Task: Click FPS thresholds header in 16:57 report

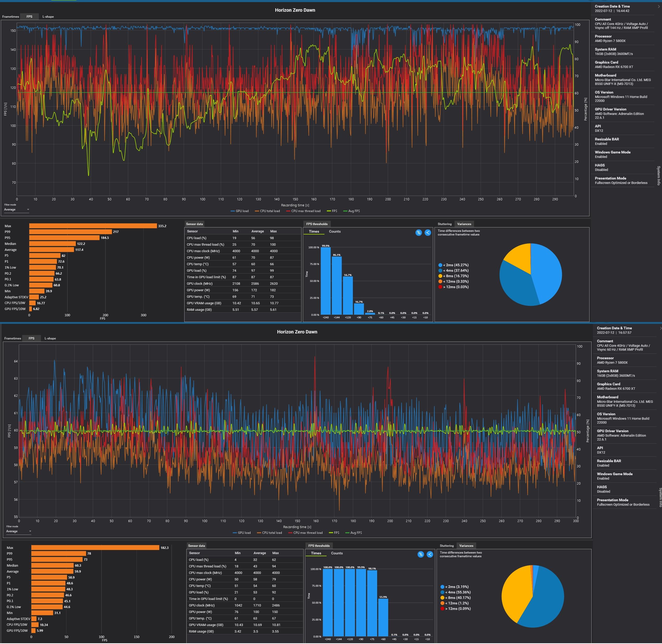Action: [x=319, y=546]
